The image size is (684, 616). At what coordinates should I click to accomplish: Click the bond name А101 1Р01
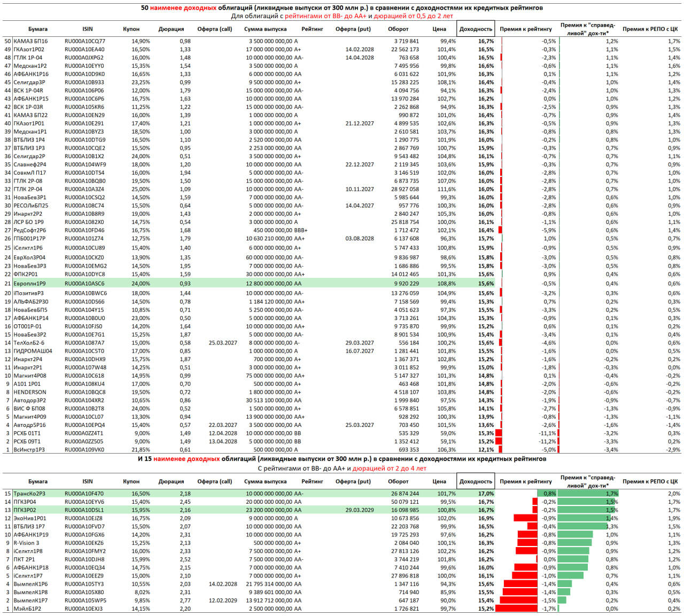[27, 384]
